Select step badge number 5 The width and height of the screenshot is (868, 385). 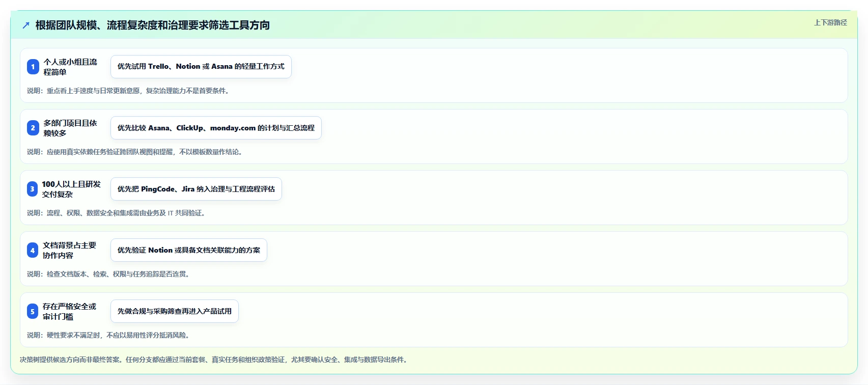click(x=33, y=311)
